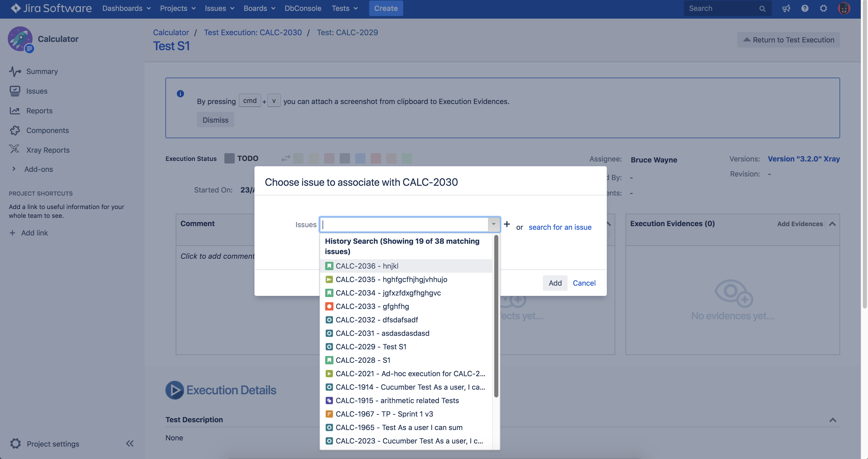Open the help menu icon
Screen dimensions: 868x459
point(805,8)
